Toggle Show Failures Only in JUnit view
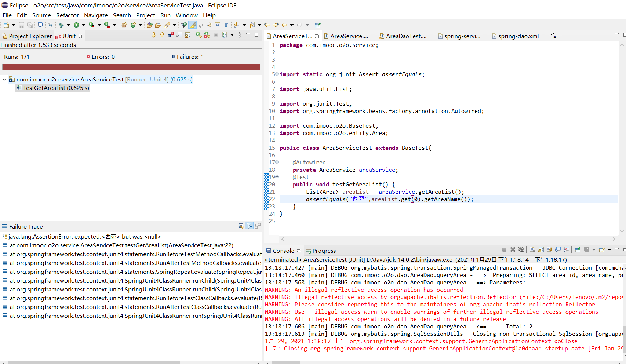The width and height of the screenshot is (626, 364). pos(171,35)
